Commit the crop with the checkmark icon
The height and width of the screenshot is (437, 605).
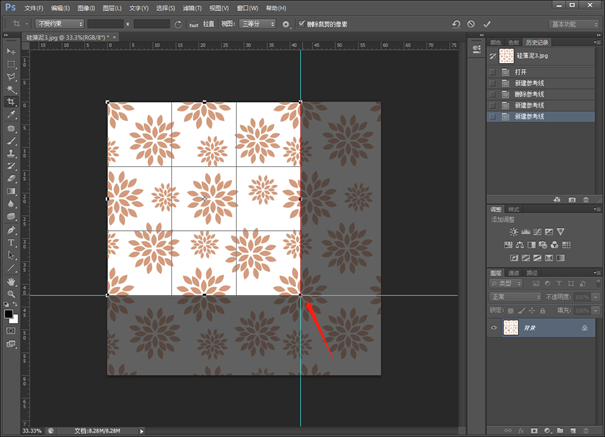pos(487,23)
